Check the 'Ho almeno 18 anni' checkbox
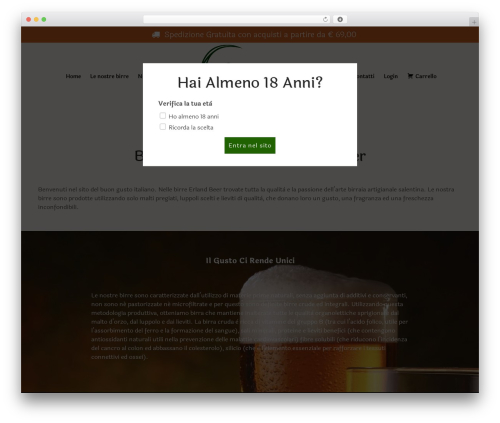The image size is (500, 423). [163, 116]
